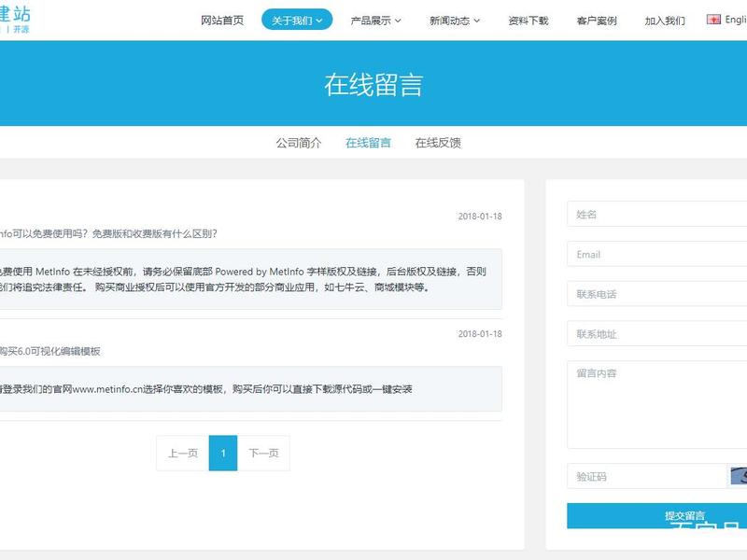The height and width of the screenshot is (560, 747).
Task: Select page 1 in pagination
Action: pos(223,453)
